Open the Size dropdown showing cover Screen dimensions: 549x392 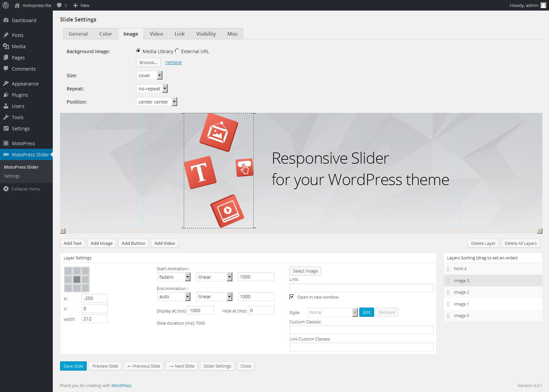click(149, 75)
